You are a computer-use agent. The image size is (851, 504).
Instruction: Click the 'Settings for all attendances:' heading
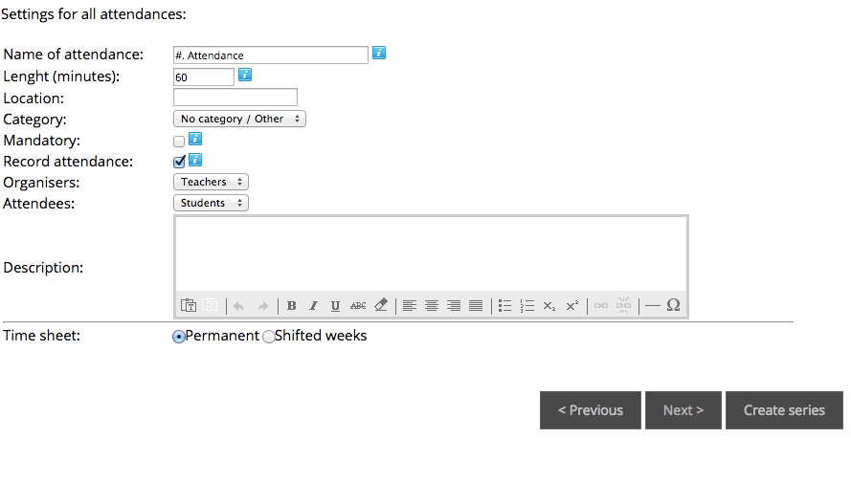[94, 14]
